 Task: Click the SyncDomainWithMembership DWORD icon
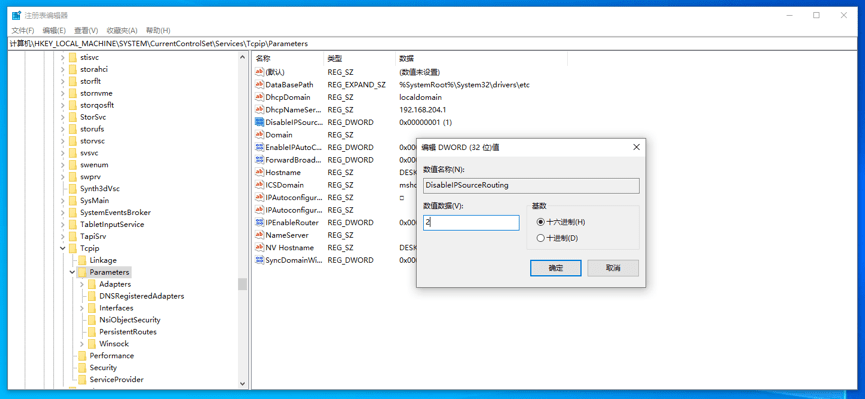[x=260, y=260]
